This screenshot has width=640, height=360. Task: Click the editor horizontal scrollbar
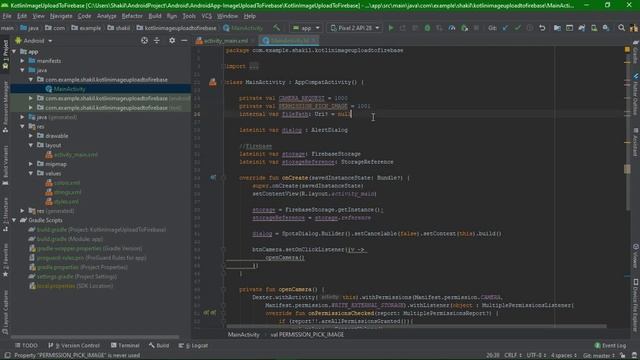coord(416,327)
